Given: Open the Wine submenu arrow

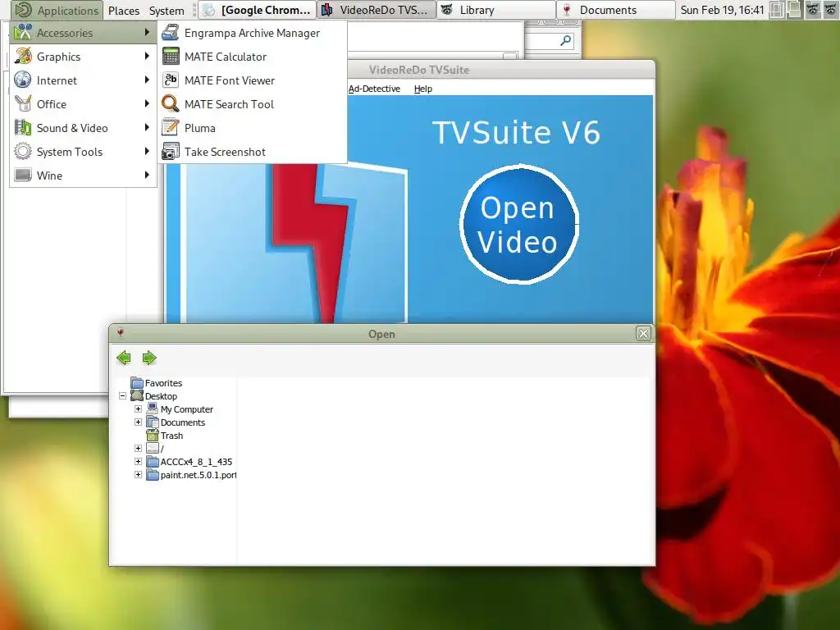Looking at the screenshot, I should [x=147, y=176].
